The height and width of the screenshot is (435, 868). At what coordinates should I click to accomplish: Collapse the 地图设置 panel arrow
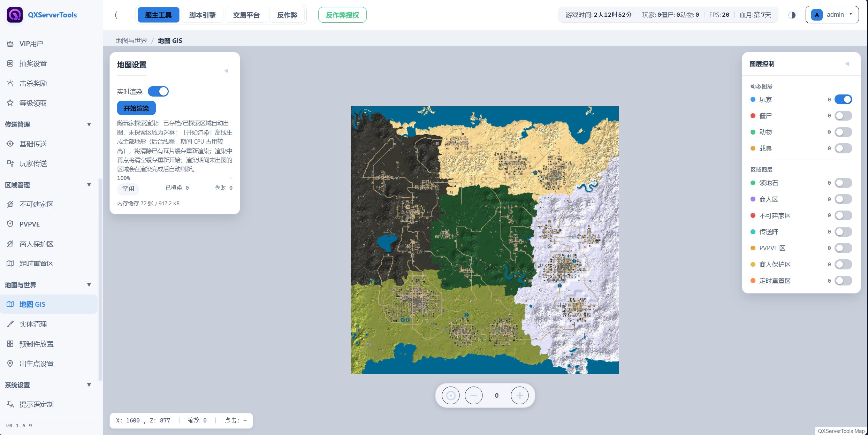click(x=226, y=71)
